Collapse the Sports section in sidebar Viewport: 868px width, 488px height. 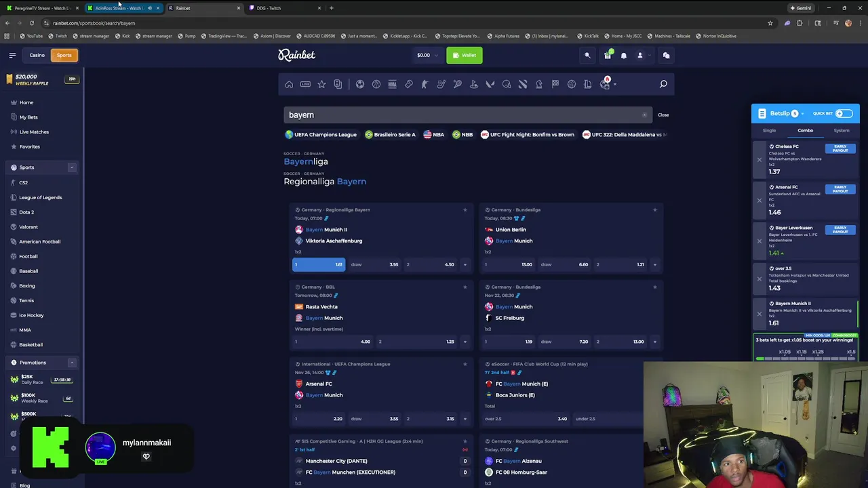tap(72, 167)
